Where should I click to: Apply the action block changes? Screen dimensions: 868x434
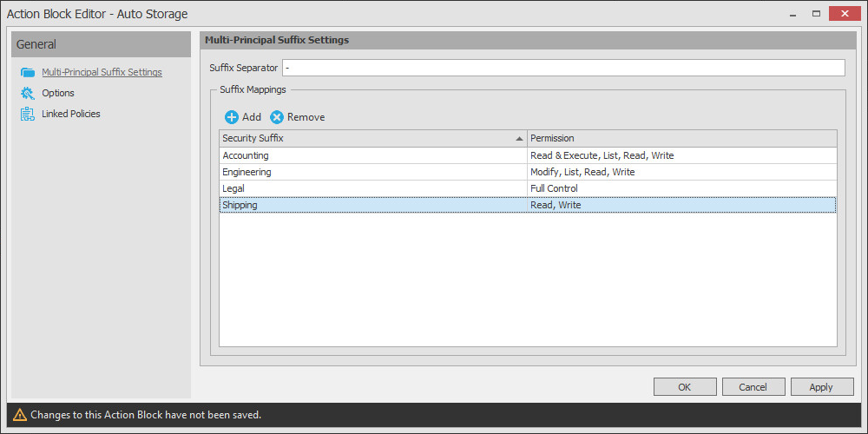click(820, 387)
